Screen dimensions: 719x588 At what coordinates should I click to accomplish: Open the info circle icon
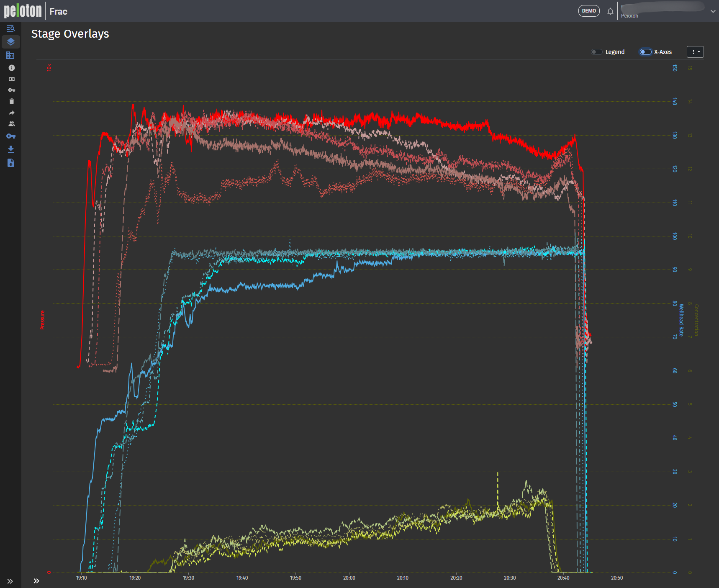pyautogui.click(x=11, y=68)
